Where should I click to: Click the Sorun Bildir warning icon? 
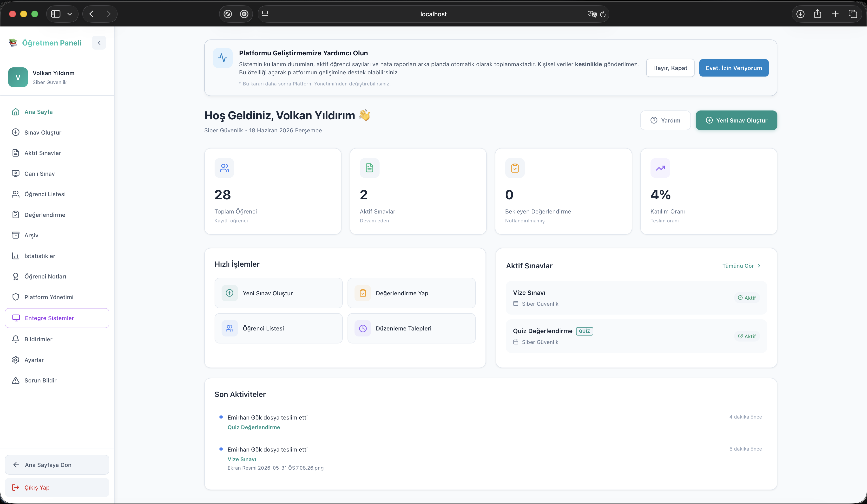[15, 381]
